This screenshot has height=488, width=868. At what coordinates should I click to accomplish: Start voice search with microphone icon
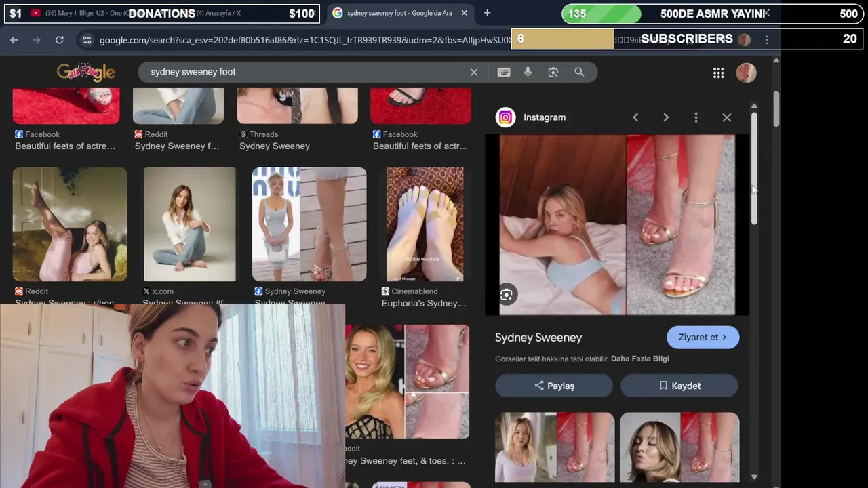coord(528,72)
